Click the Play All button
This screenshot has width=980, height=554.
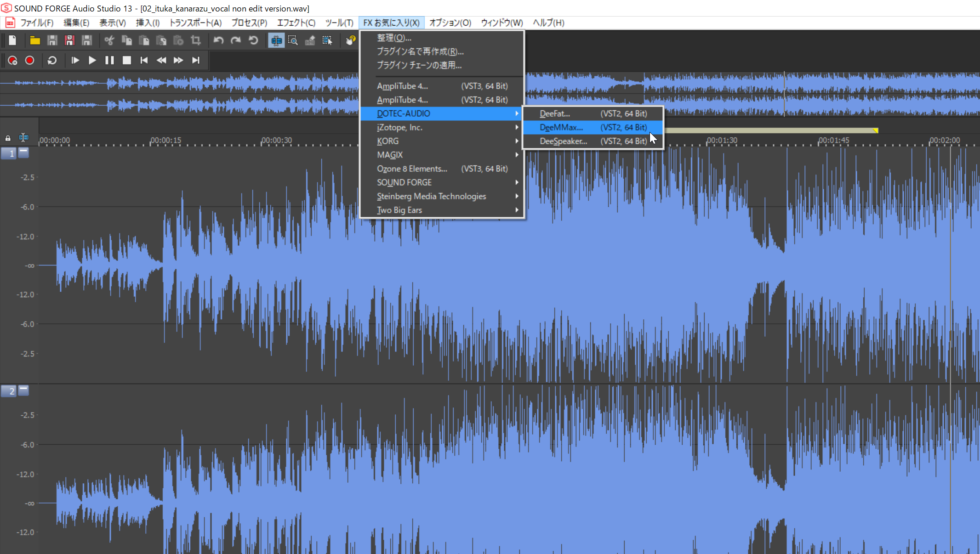click(x=75, y=60)
